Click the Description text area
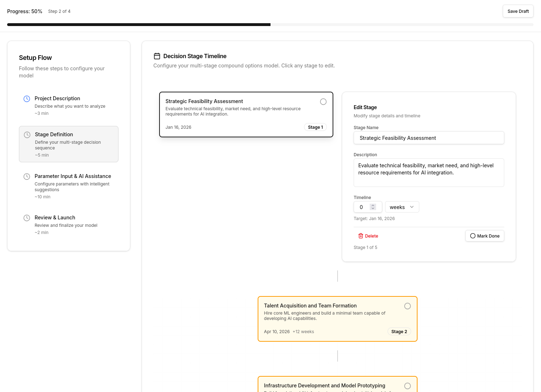Viewport: 541px width, 392px height. coord(429,173)
